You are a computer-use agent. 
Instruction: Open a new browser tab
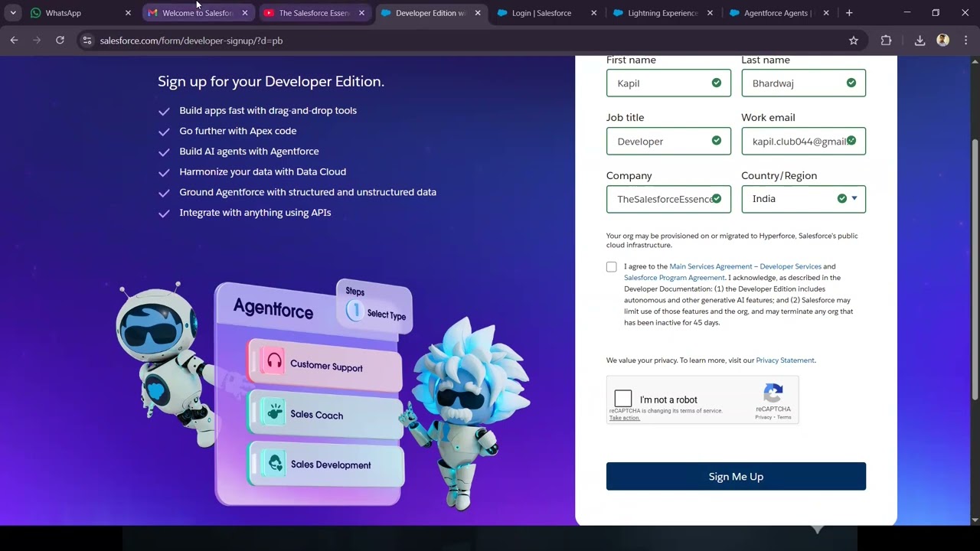849,13
